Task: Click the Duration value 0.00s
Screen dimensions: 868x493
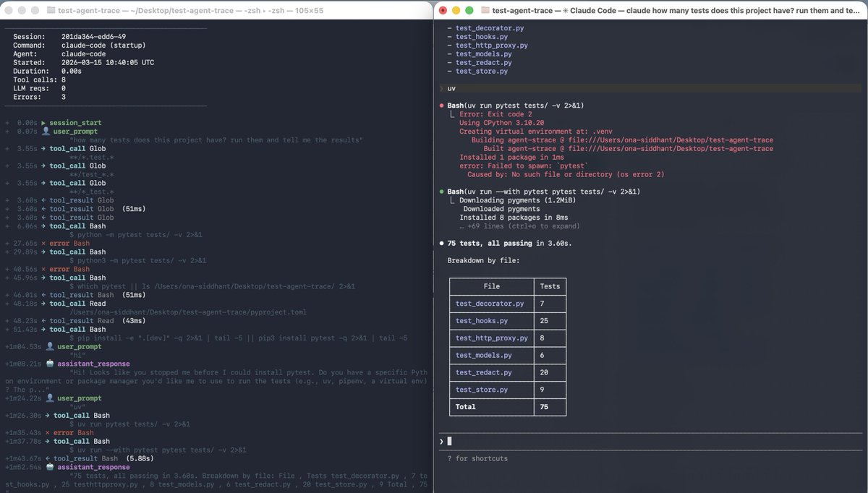Action: 71,72
